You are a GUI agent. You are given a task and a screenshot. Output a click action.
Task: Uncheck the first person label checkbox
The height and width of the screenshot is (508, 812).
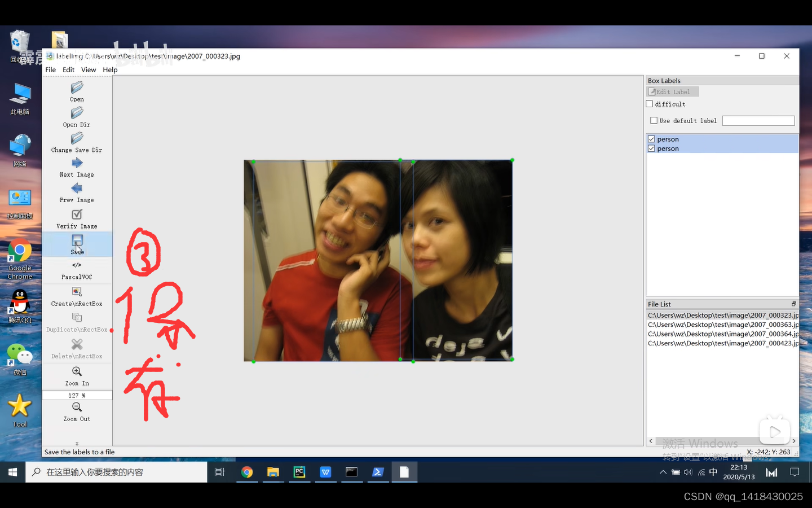652,139
